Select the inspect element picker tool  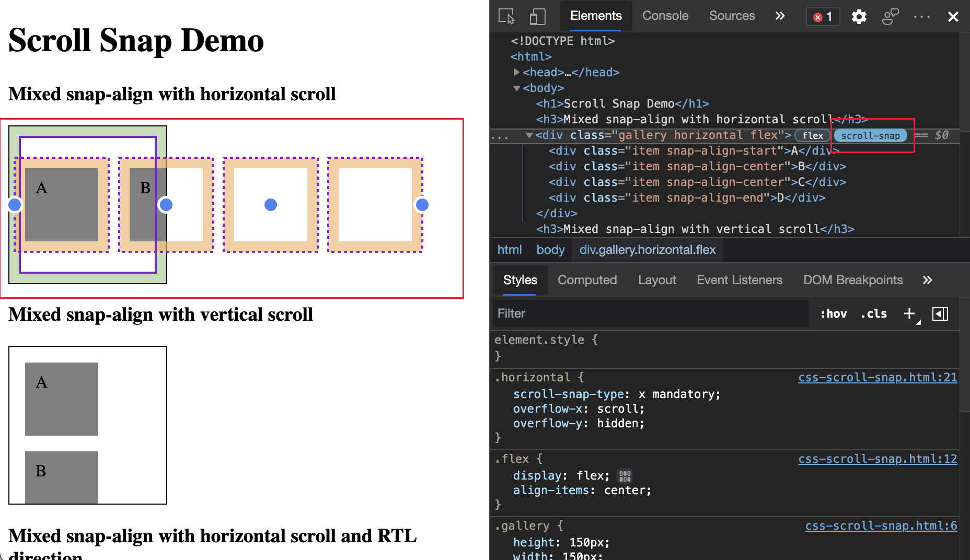(x=507, y=17)
